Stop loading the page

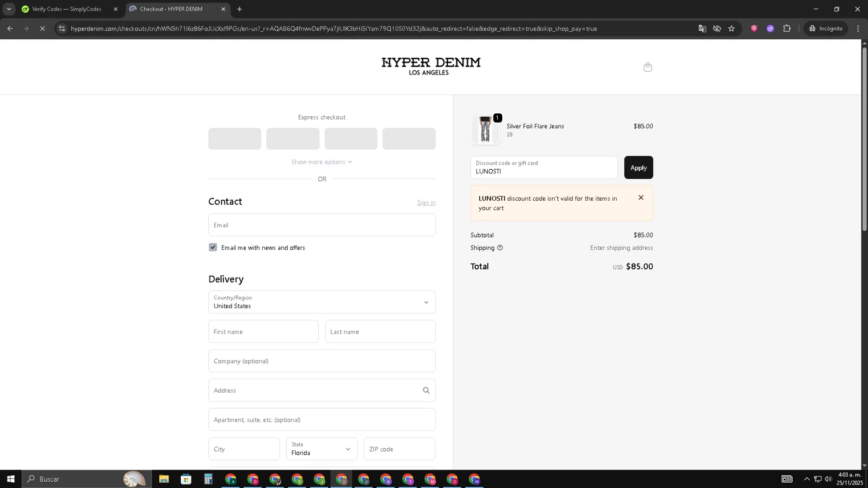(x=42, y=28)
